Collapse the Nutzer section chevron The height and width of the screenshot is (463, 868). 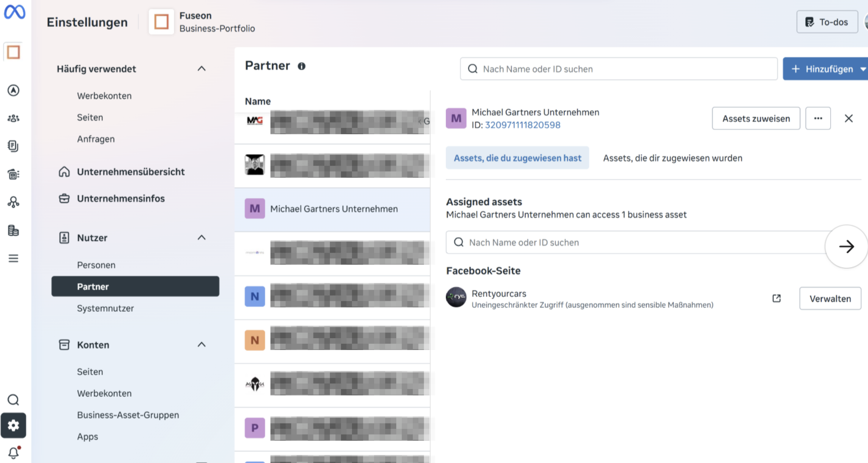point(202,237)
